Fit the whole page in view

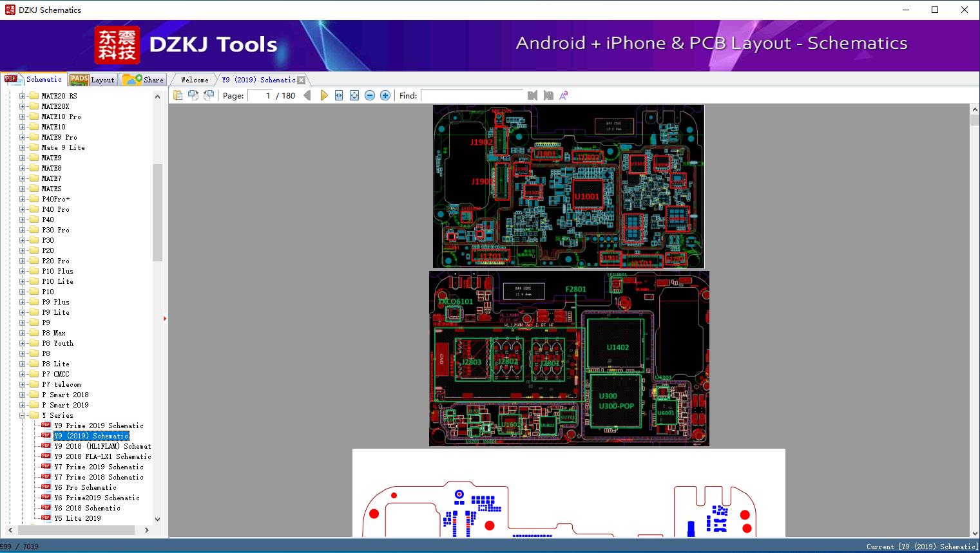pos(354,95)
